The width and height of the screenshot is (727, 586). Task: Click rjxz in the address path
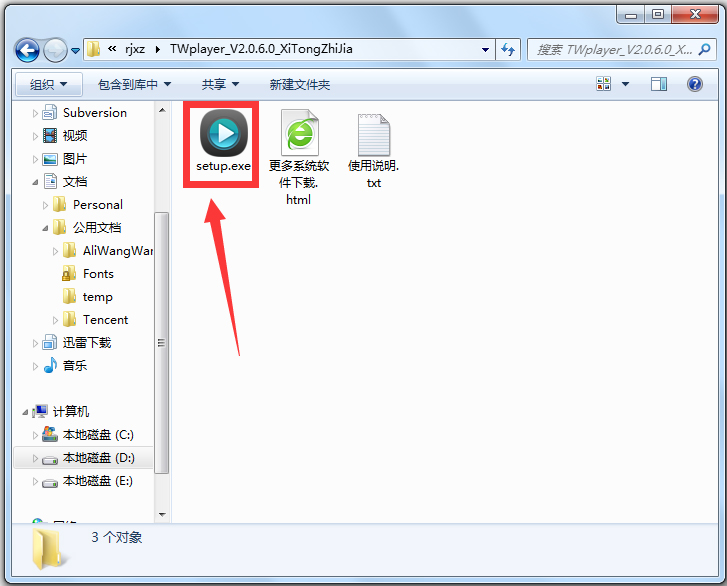(135, 49)
